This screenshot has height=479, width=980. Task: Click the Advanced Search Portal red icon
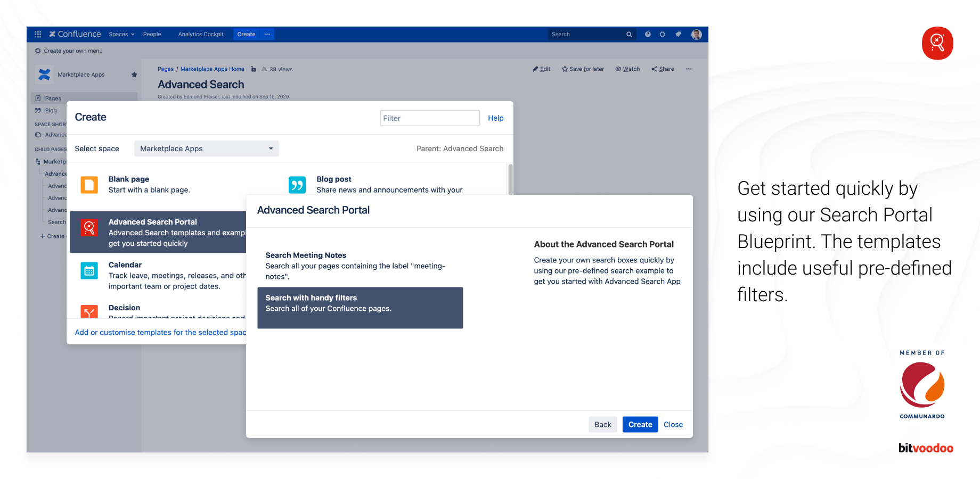pos(89,228)
